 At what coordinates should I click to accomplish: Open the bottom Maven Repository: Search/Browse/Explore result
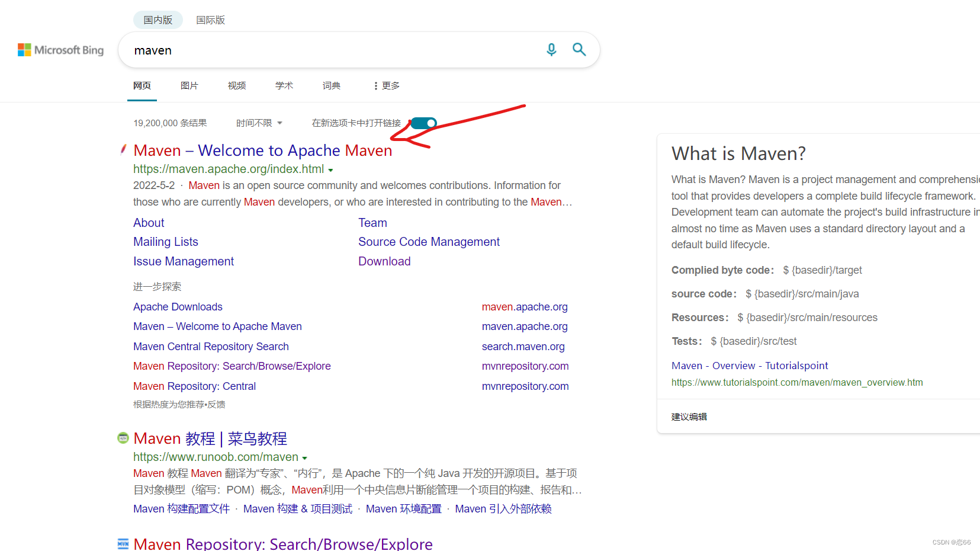click(x=283, y=544)
